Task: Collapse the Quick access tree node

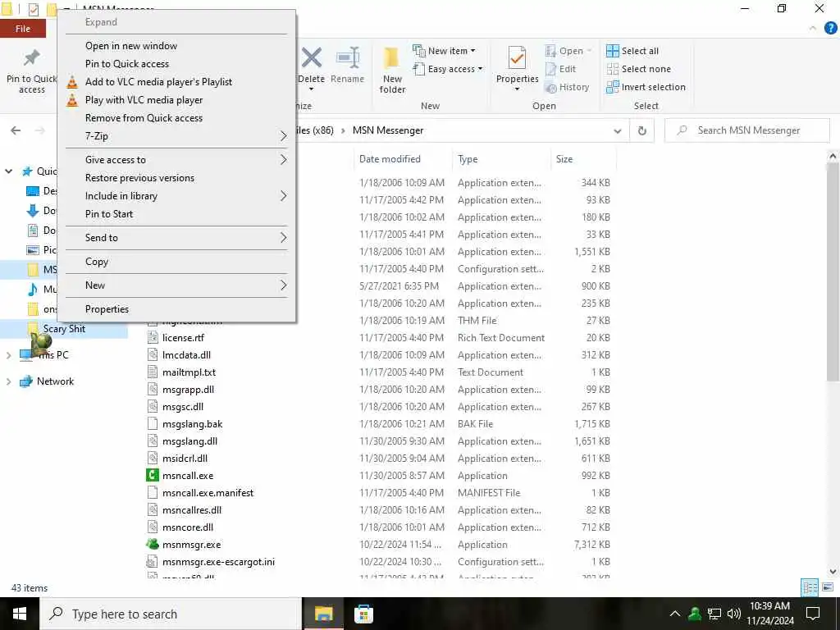Action: [x=8, y=171]
